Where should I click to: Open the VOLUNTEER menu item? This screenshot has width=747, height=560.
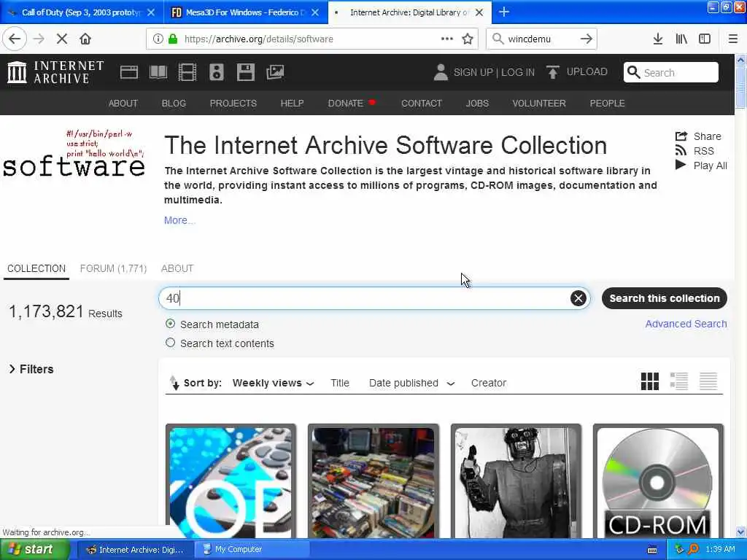(539, 104)
